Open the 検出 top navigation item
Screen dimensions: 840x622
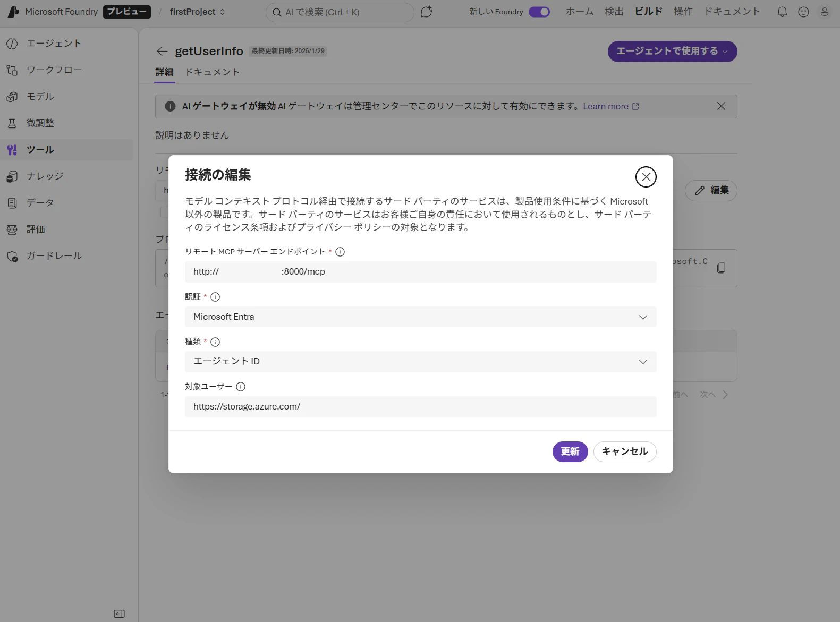click(614, 12)
